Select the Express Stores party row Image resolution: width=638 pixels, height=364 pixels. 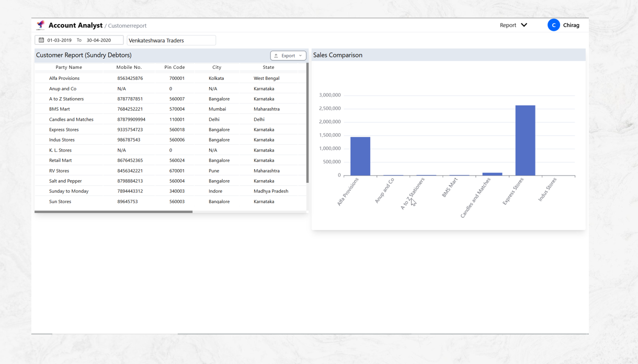coord(64,130)
